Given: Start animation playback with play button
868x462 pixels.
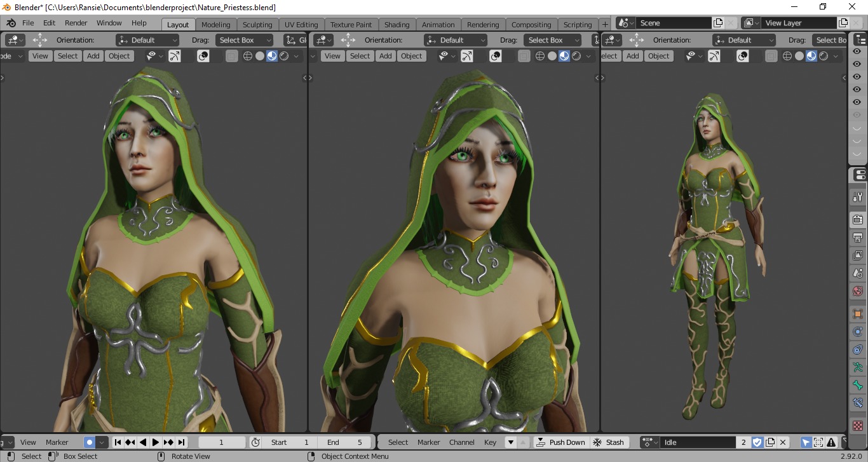Looking at the screenshot, I should 156,442.
